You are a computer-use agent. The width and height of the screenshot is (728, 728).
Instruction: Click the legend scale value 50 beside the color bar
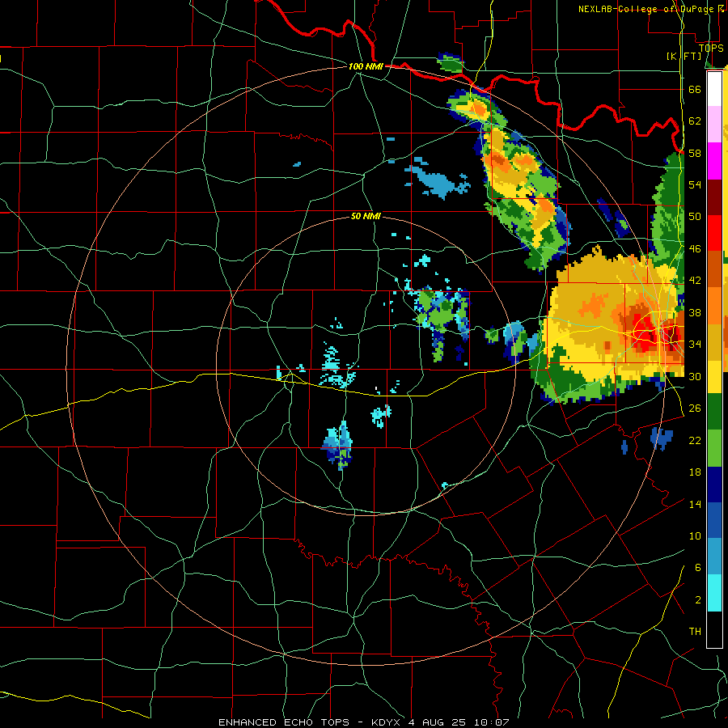click(695, 217)
